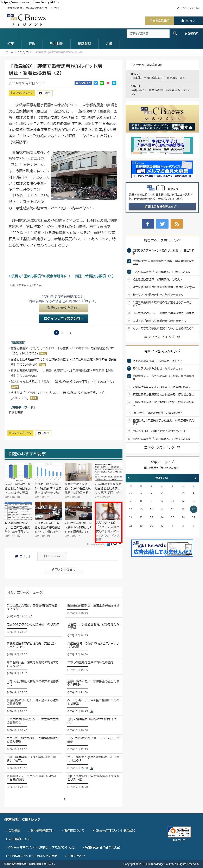This screenshot has height=868, width=203.
Task: Open the 行政 navigation menu
Action: pyautogui.click(x=32, y=43)
